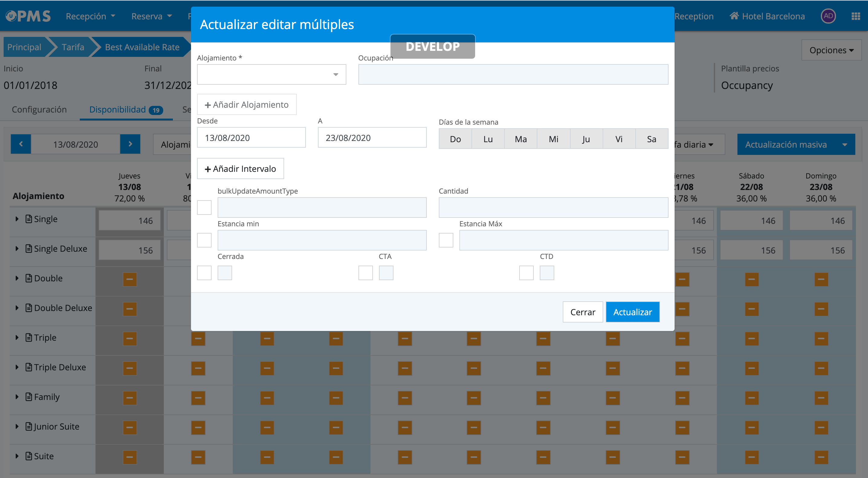Screen dimensions: 868x478
Task: Click the A end-date field
Action: click(372, 138)
